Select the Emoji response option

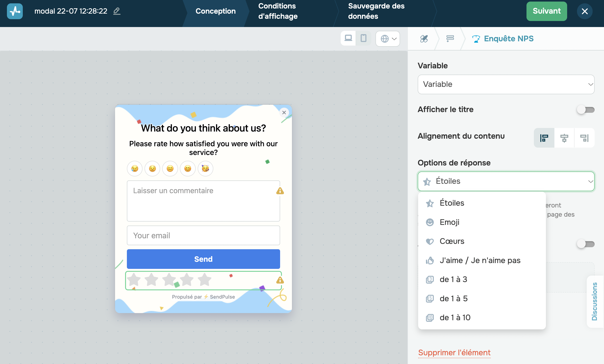449,222
